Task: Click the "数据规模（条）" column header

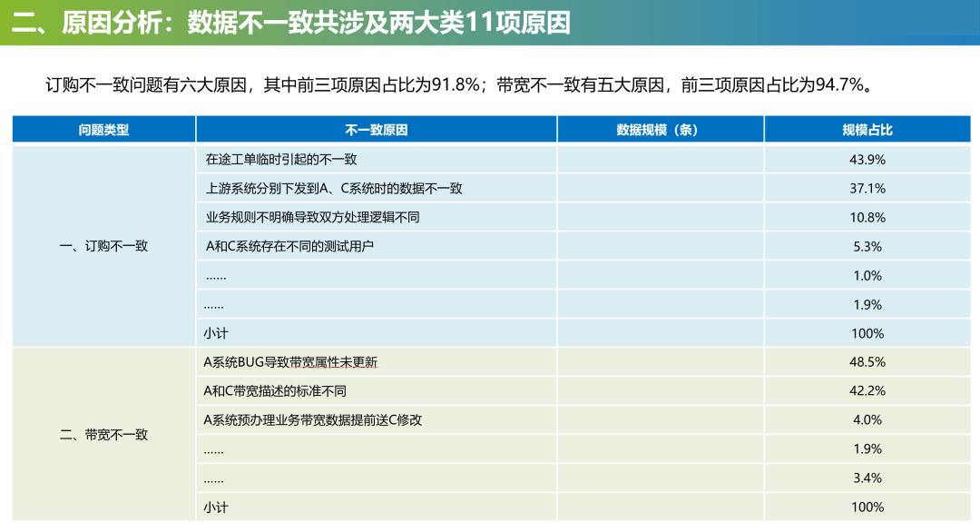Action: click(660, 130)
